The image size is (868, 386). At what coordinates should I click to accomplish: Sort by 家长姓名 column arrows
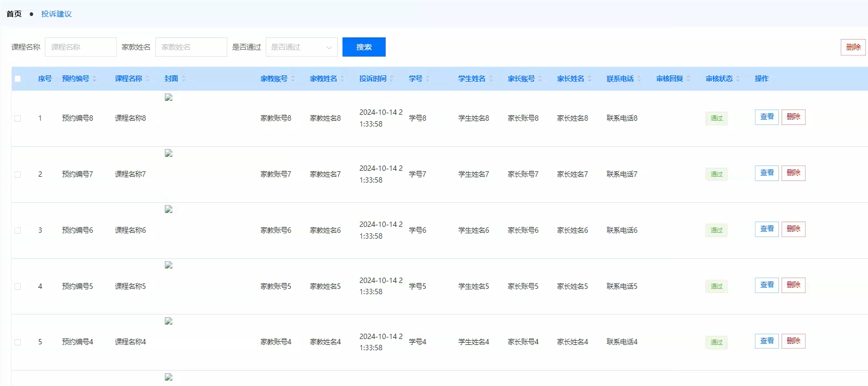coord(590,78)
